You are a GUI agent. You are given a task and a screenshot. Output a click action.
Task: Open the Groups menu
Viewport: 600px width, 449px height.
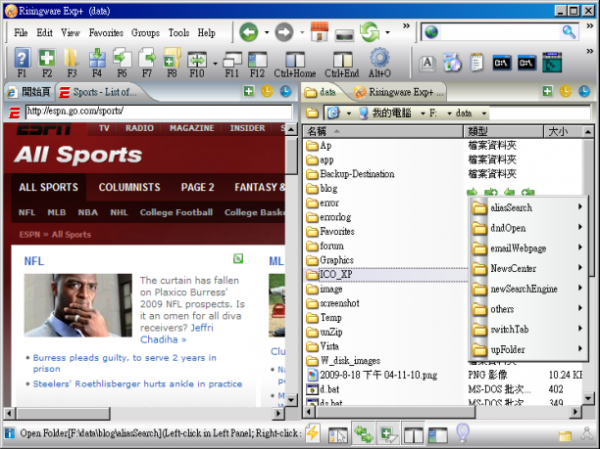click(145, 33)
